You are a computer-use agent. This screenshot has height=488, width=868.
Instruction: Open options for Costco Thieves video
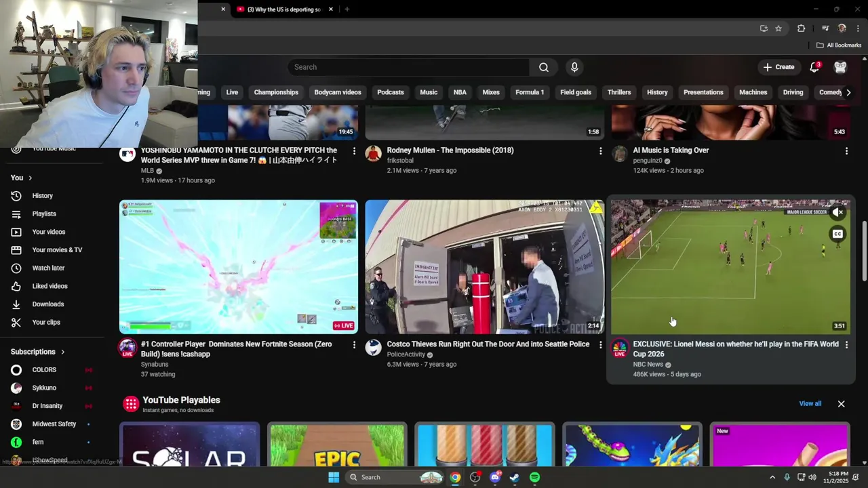click(x=600, y=345)
